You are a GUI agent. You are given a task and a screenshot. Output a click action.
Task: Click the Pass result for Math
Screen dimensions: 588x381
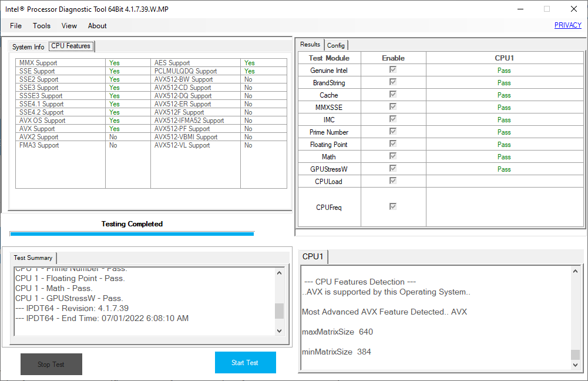[x=504, y=157]
